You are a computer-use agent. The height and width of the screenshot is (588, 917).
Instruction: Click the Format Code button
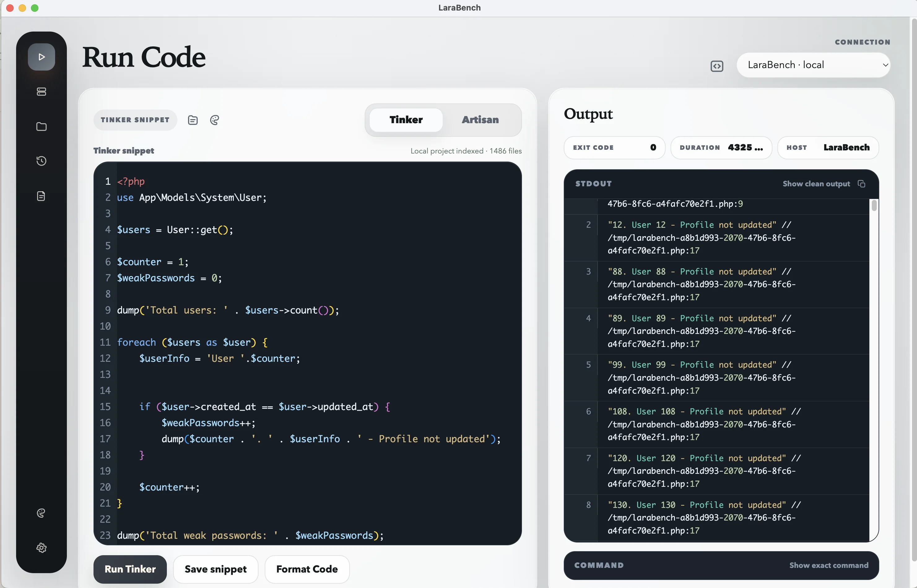coord(307,569)
